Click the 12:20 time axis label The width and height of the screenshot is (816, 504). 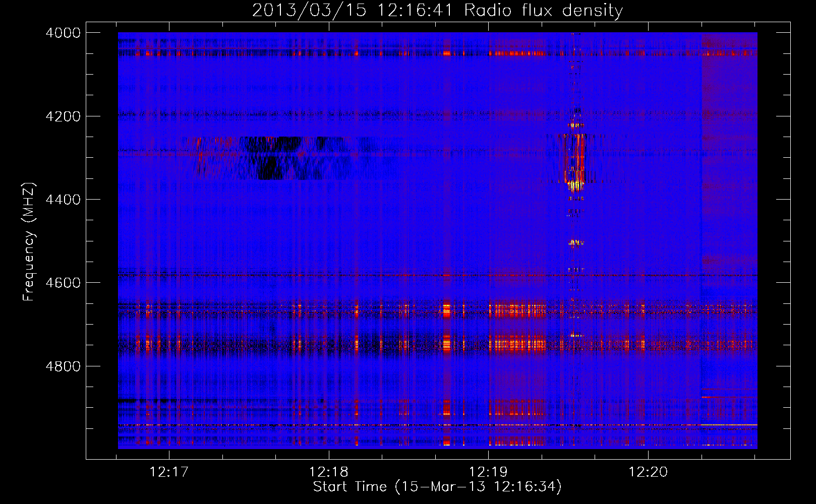(648, 472)
